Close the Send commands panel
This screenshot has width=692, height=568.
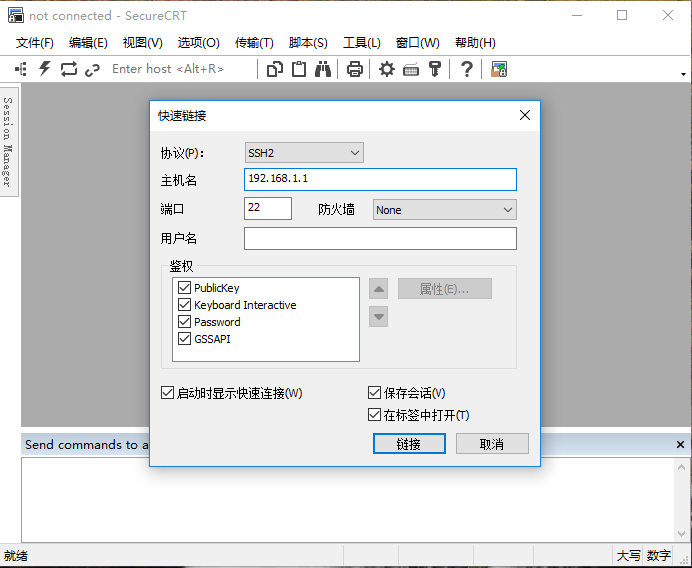coord(680,444)
